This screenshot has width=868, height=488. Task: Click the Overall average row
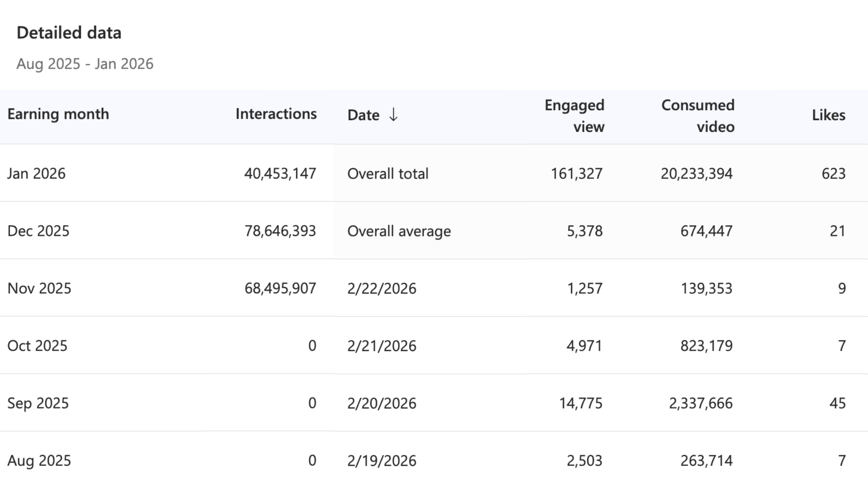[x=399, y=231]
